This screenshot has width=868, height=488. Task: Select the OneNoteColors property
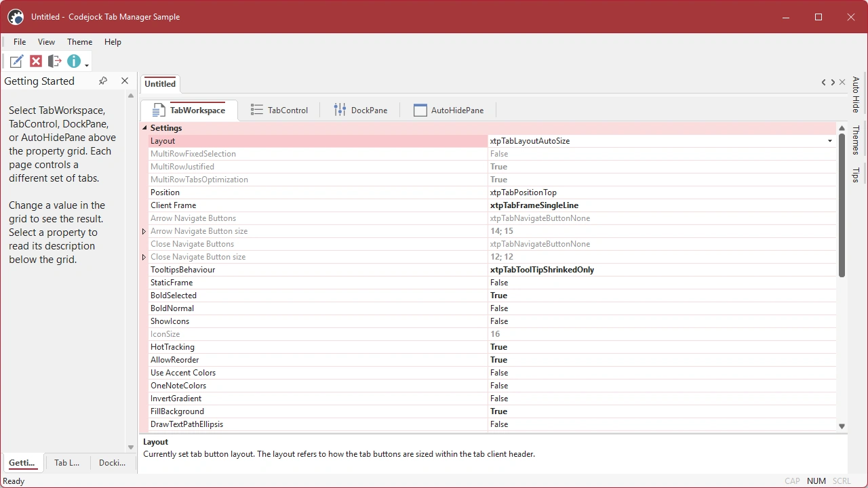[x=492, y=386]
